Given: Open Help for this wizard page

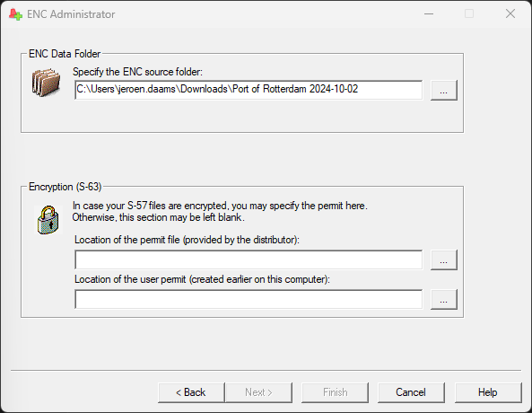Looking at the screenshot, I should [488, 392].
